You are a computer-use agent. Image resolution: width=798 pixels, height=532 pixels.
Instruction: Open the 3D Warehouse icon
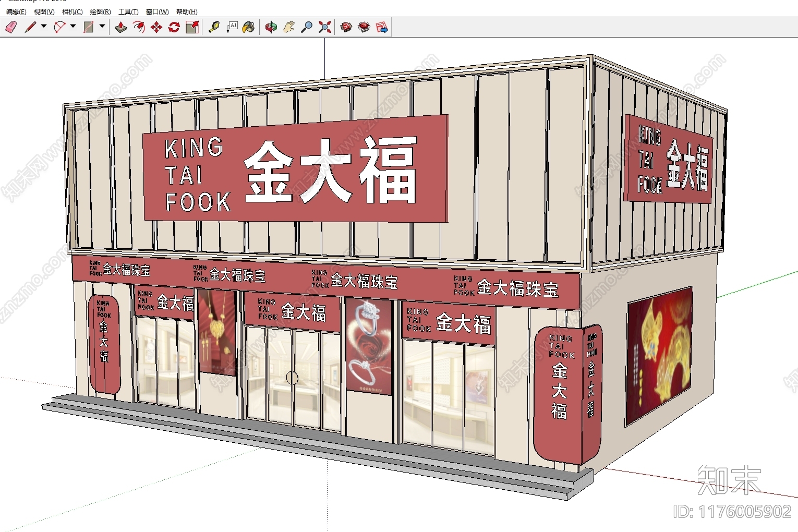click(x=346, y=27)
